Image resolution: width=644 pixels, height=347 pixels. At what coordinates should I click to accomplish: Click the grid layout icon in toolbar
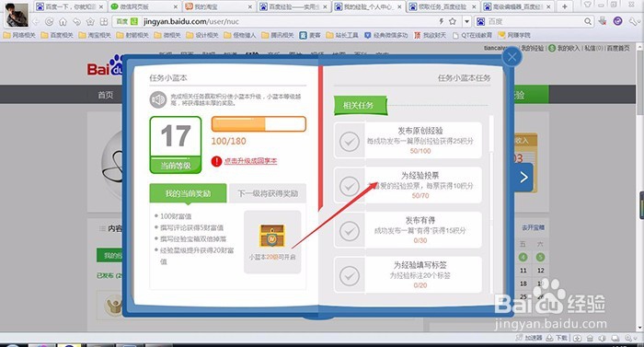[x=104, y=21]
